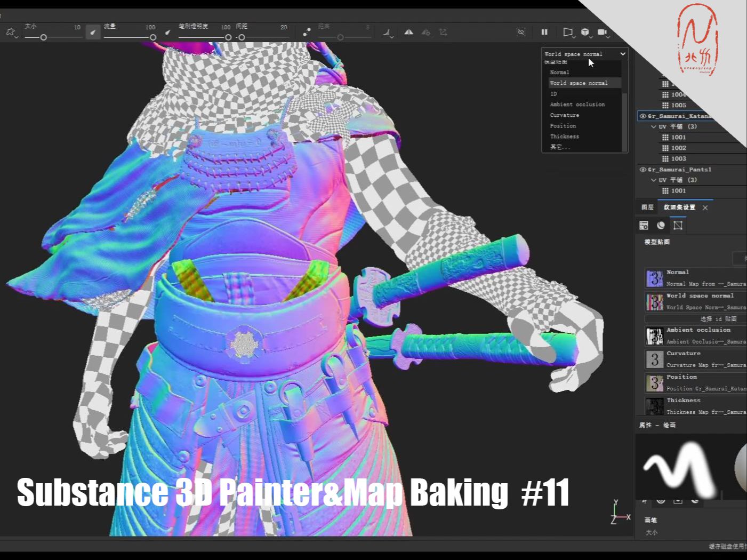Image resolution: width=747 pixels, height=560 pixels.
Task: Click the World space normal map thumbnail
Action: point(654,302)
